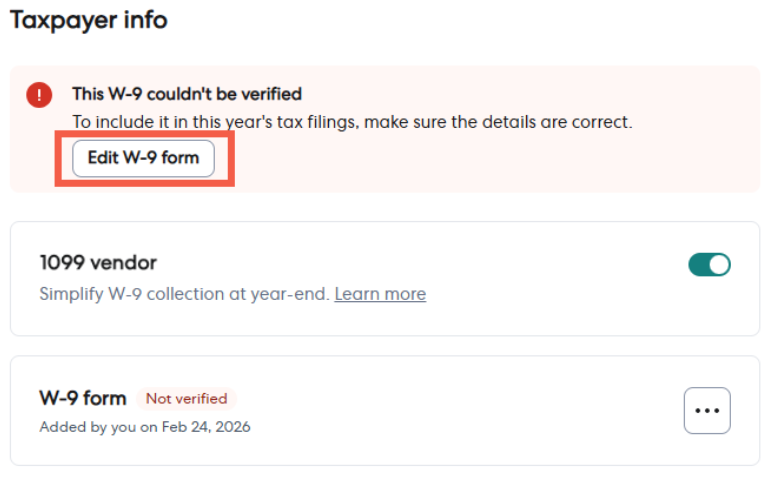
Task: Open the W-9 form more options menu
Action: click(x=707, y=410)
